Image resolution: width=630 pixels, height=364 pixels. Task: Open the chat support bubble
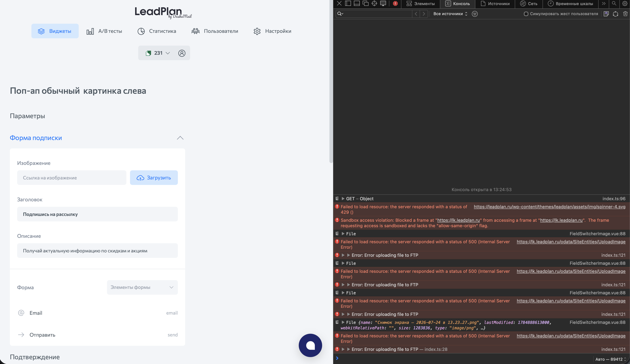point(310,346)
